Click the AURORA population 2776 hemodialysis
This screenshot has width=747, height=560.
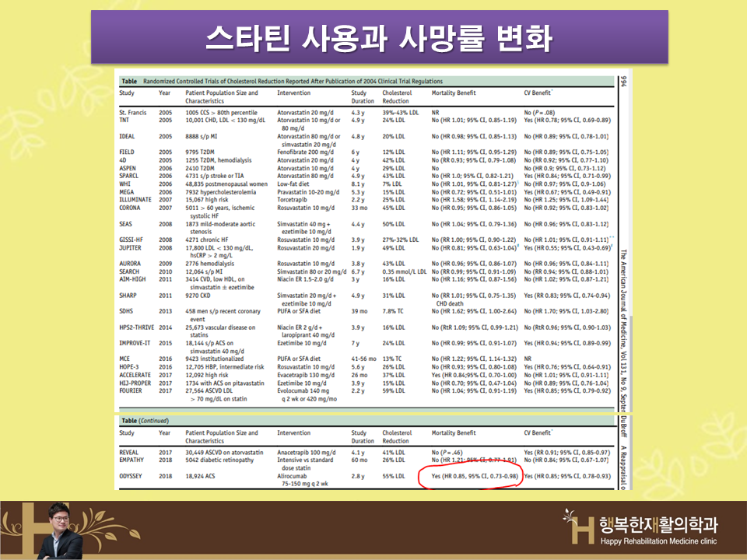[209, 264]
